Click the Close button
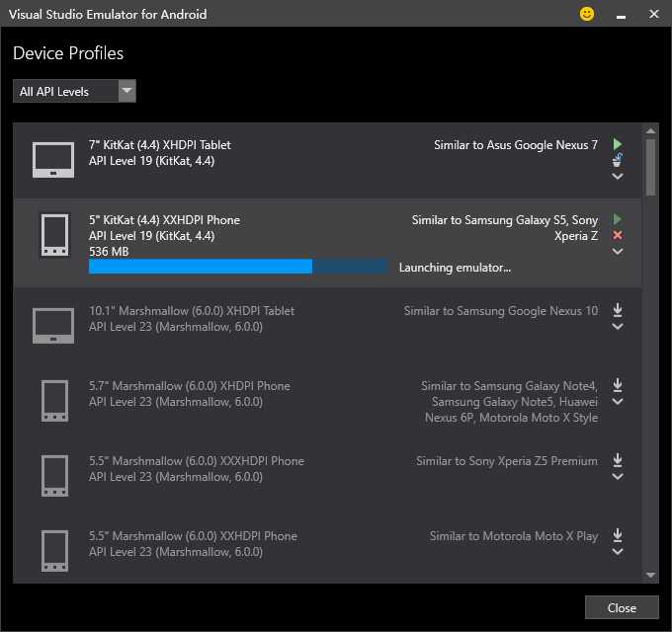The width and height of the screenshot is (672, 632). click(x=622, y=607)
